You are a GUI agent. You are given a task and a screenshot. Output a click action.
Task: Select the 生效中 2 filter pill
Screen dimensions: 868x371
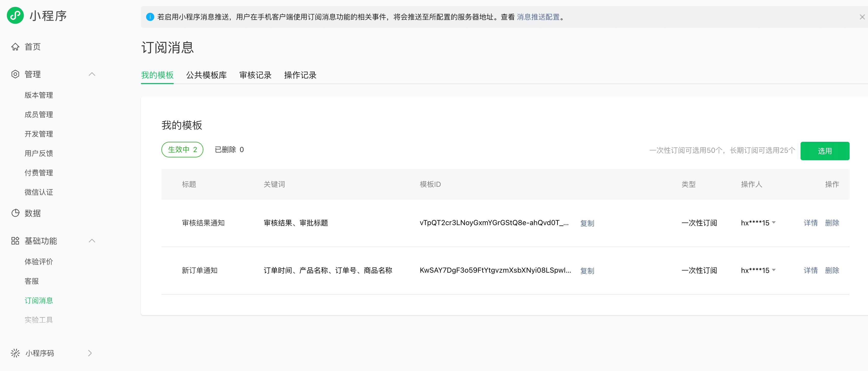pyautogui.click(x=182, y=150)
